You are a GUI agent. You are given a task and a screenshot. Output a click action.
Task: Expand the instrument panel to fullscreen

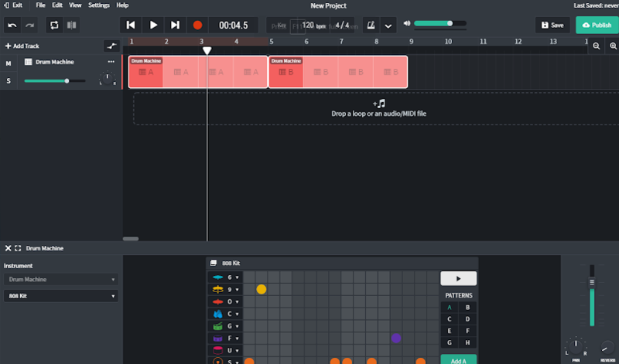(18, 248)
